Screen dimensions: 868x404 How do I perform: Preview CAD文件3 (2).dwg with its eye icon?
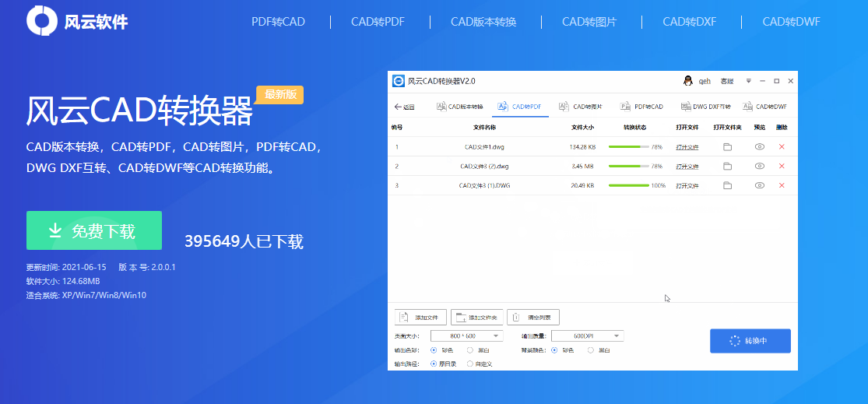pyautogui.click(x=760, y=166)
